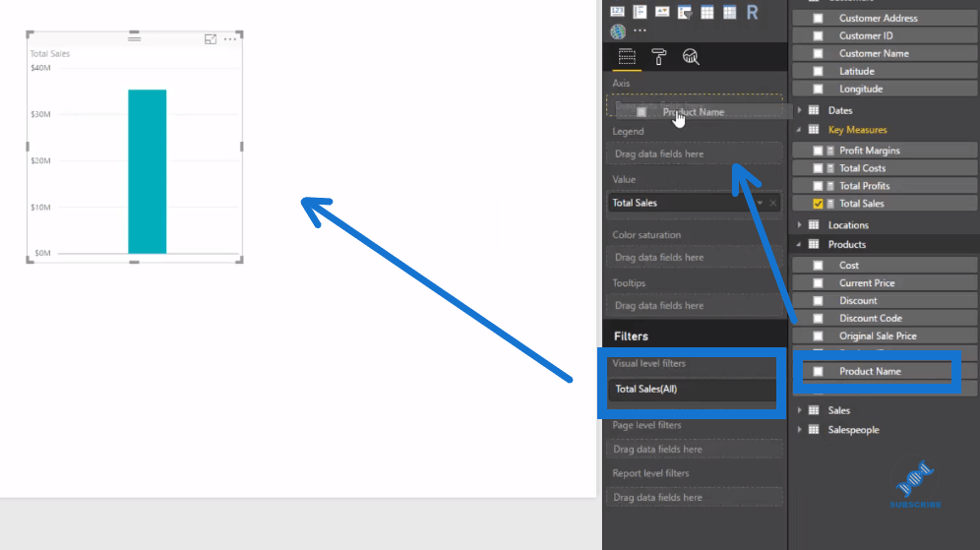Click the Page level filters well
Screen dimensions: 980x550
694,450
